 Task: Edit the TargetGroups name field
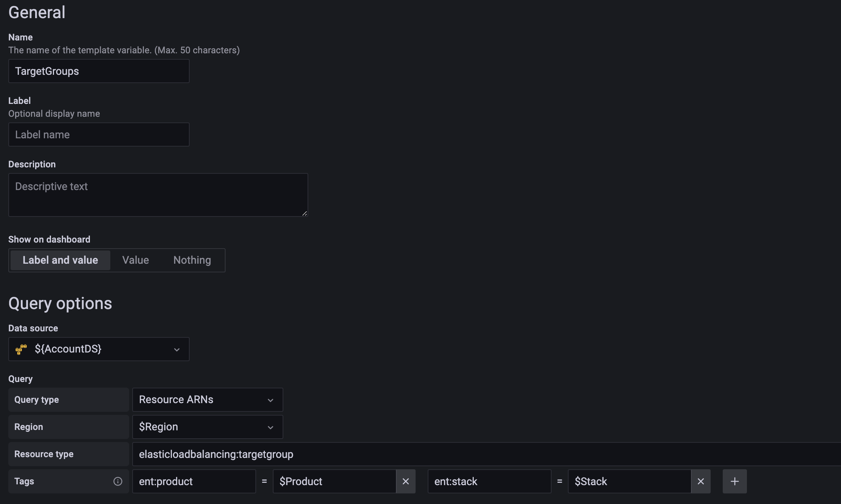coord(98,71)
